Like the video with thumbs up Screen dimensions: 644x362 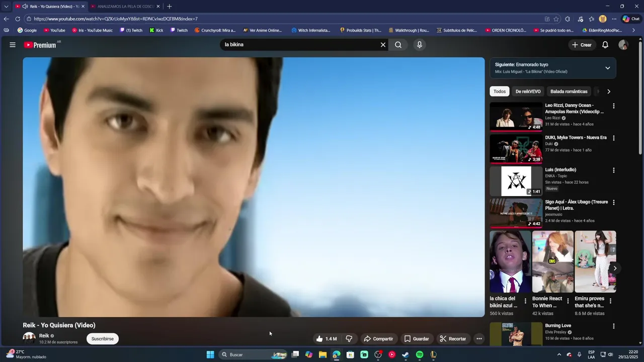pyautogui.click(x=326, y=339)
